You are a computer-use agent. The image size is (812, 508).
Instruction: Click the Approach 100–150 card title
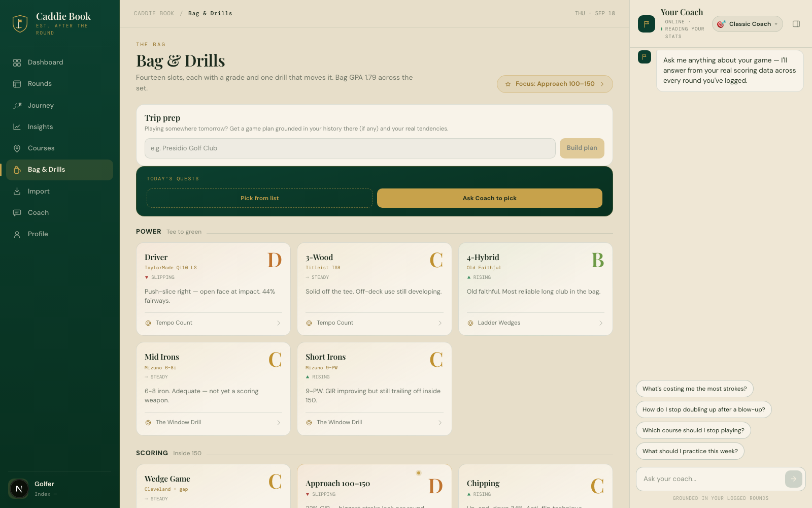coord(337,484)
